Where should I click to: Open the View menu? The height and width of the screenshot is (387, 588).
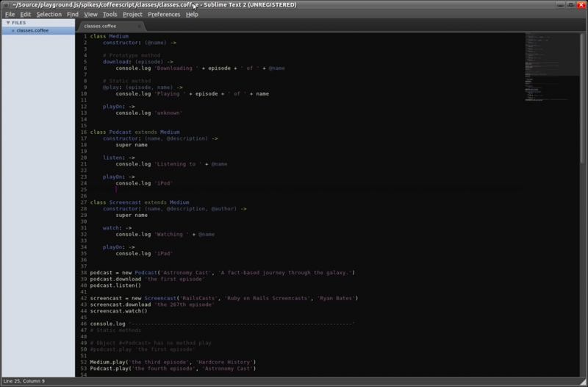pos(90,14)
